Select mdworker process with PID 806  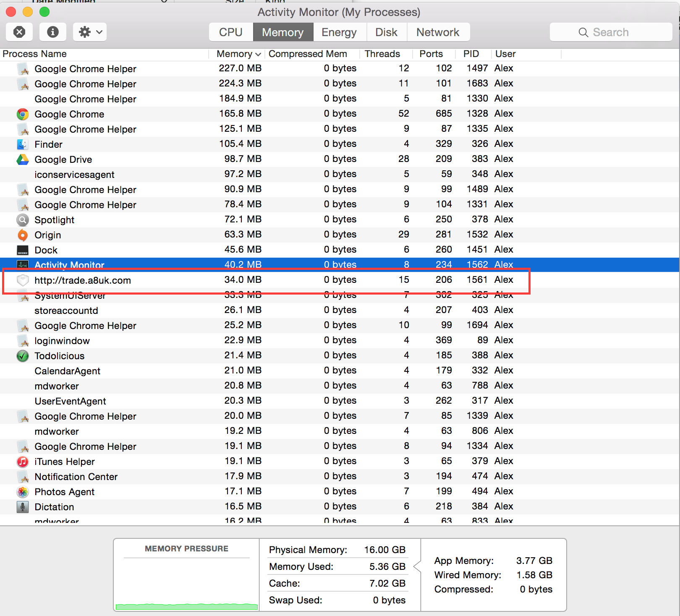click(x=57, y=431)
